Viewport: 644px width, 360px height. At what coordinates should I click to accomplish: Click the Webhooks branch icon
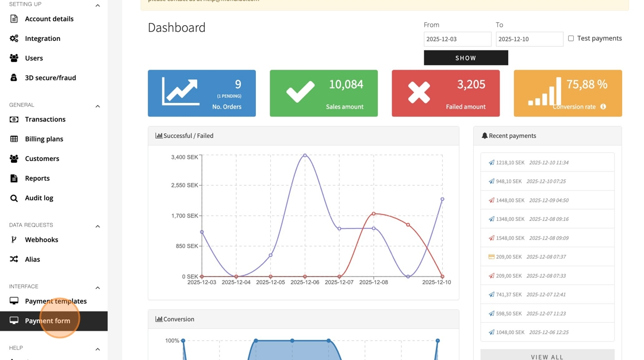pyautogui.click(x=14, y=240)
